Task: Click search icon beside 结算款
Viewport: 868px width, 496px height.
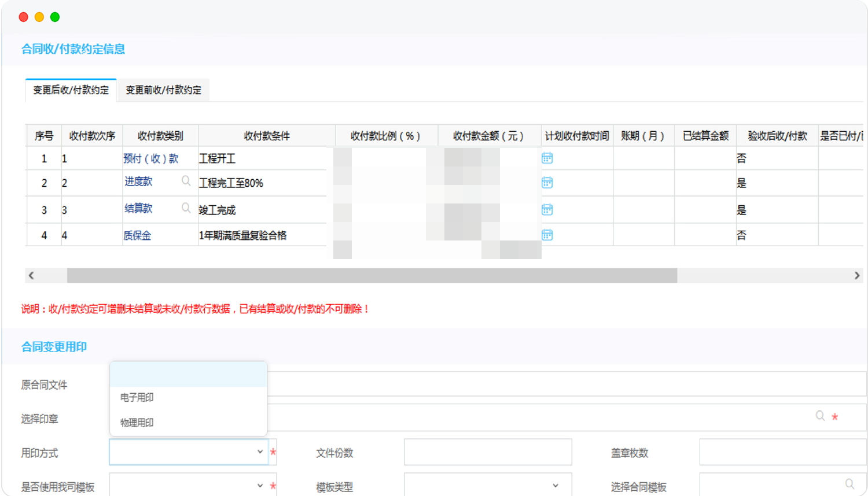Action: coord(186,208)
